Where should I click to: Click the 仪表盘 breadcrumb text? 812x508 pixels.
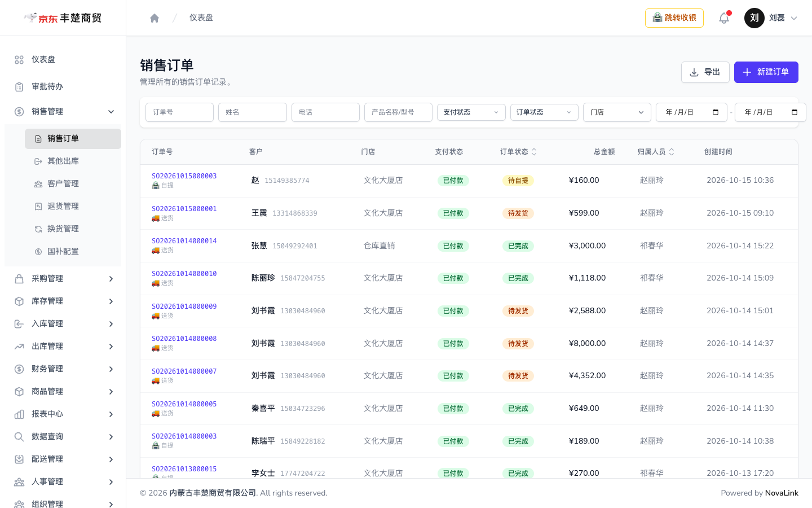tap(201, 18)
